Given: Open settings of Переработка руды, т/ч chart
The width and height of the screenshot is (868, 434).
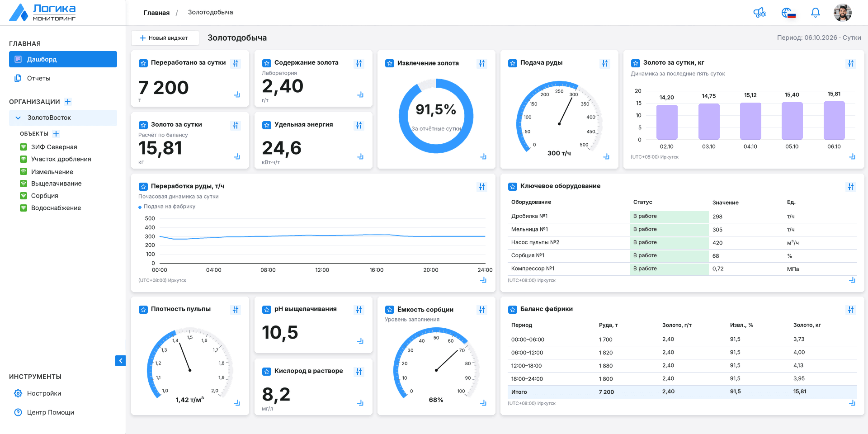Looking at the screenshot, I should pos(482,187).
